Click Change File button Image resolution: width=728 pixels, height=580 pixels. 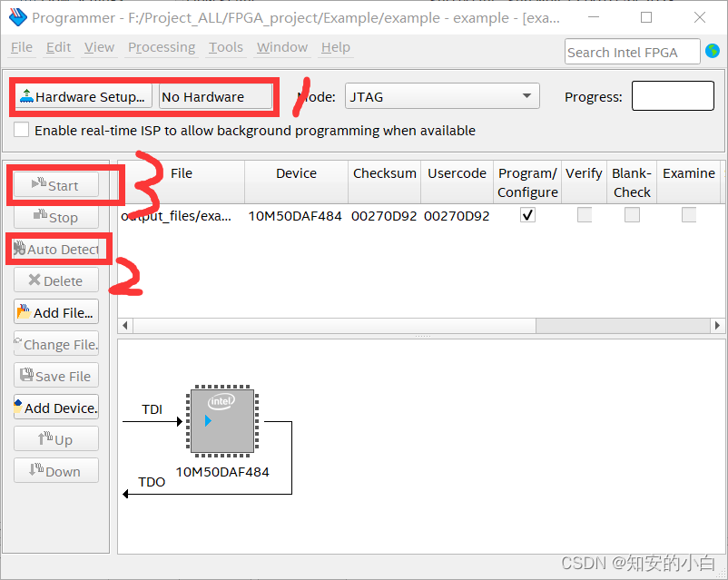tap(56, 344)
